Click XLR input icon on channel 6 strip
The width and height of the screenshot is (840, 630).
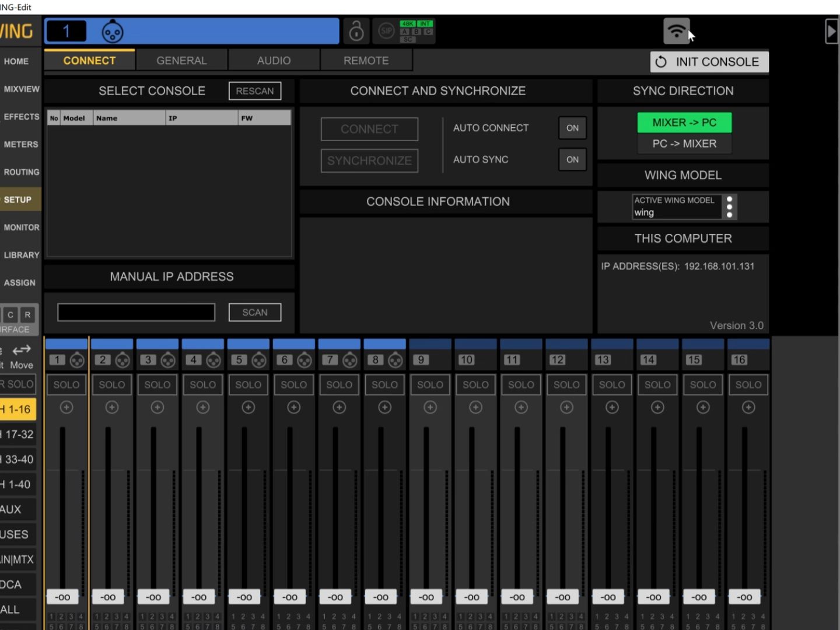pos(304,360)
